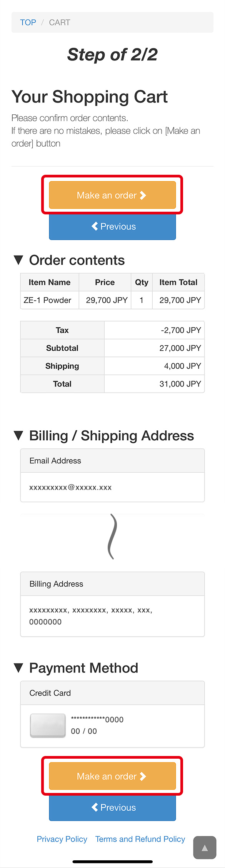225x868 pixels.
Task: Click the bottom Previous button
Action: (x=112, y=808)
